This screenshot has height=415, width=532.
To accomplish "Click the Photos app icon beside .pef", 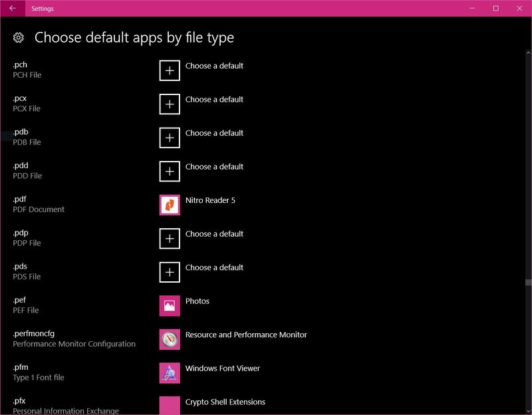I will pyautogui.click(x=168, y=305).
